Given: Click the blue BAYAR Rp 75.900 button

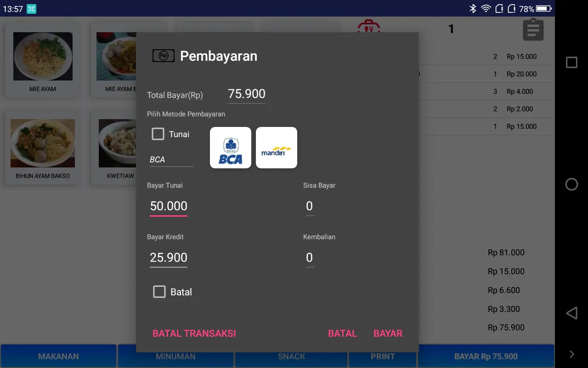Looking at the screenshot, I should [486, 356].
